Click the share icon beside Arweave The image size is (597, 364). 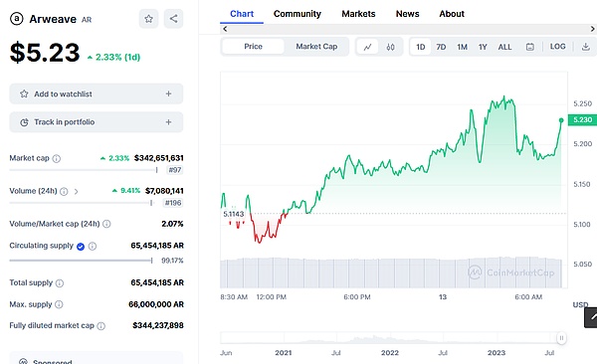[x=173, y=19]
